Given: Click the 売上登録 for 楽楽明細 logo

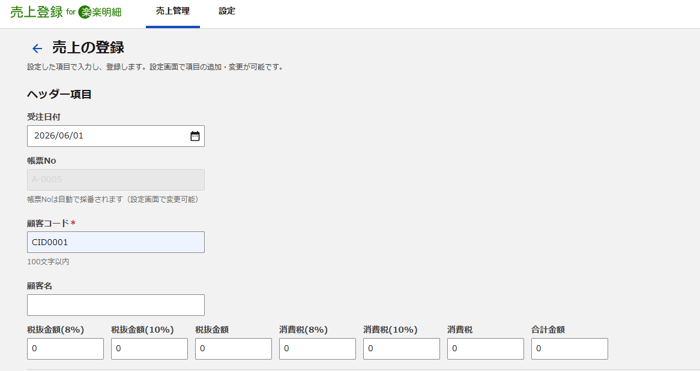Looking at the screenshot, I should coord(66,12).
